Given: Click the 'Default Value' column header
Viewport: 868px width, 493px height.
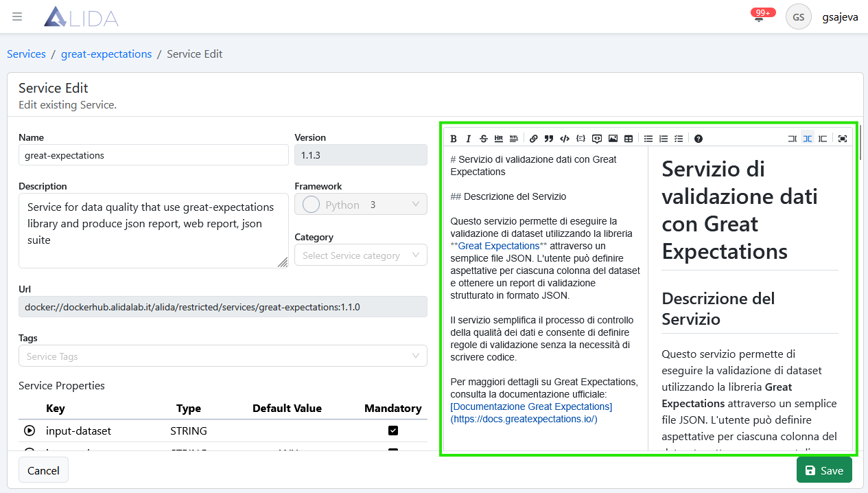Looking at the screenshot, I should tap(287, 408).
